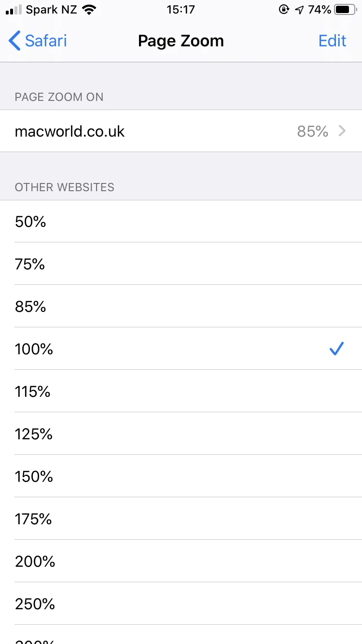Choose 150% from the zoom list
Viewport: 362px width, 644px height.
tap(181, 476)
